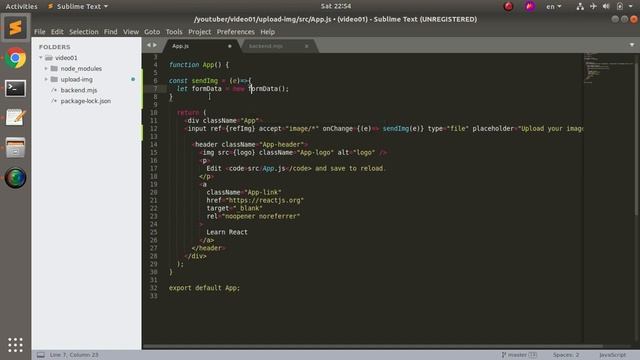
Task: Open the Tools menu
Action: coord(174,32)
